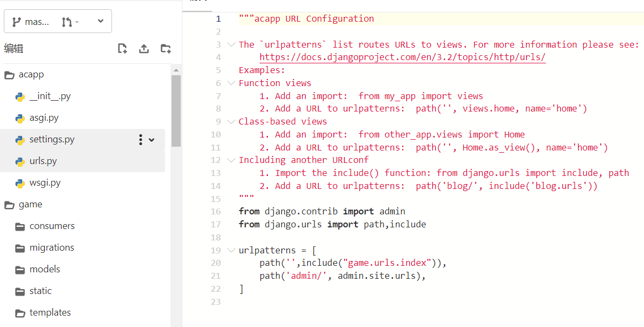This screenshot has height=327, width=644.
Task: Collapse the urlpatterns fold at line 19
Action: point(231,250)
